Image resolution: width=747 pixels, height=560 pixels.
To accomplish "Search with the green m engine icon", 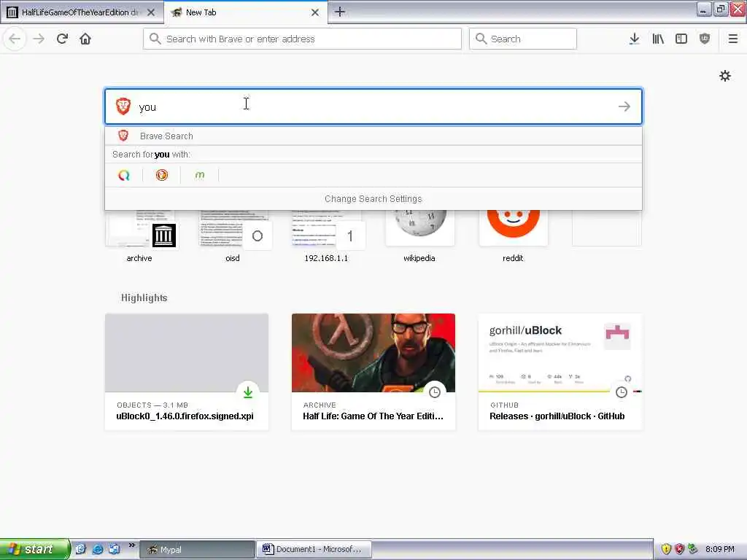I will (x=200, y=175).
